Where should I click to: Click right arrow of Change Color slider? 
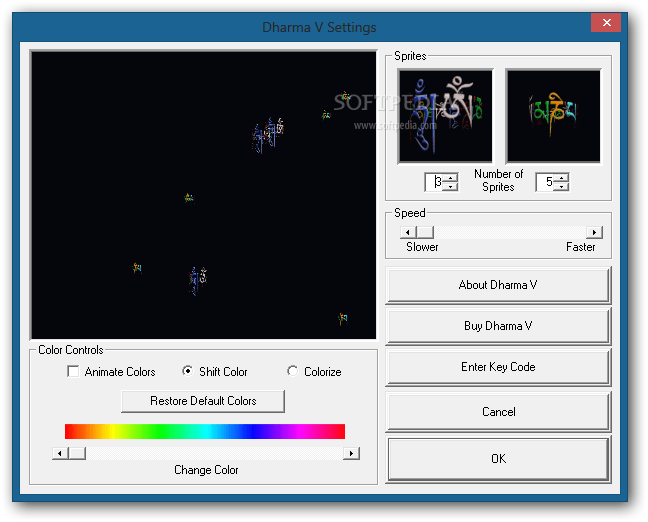351,453
